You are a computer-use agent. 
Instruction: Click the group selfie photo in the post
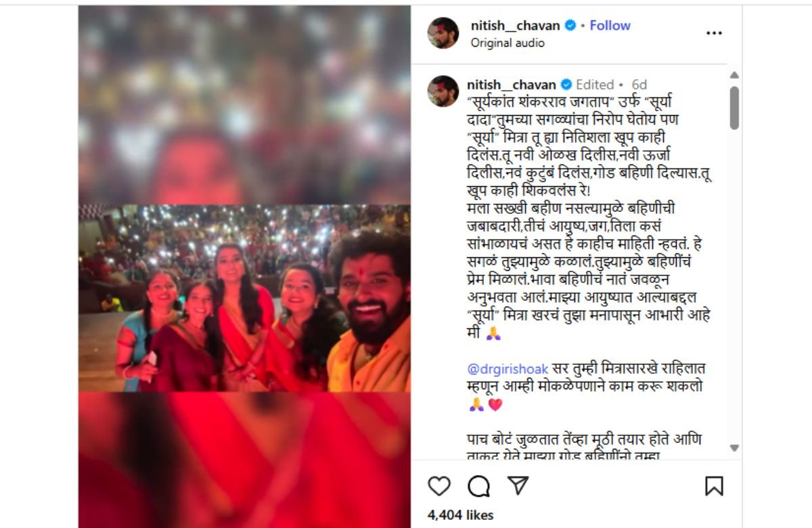[244, 298]
